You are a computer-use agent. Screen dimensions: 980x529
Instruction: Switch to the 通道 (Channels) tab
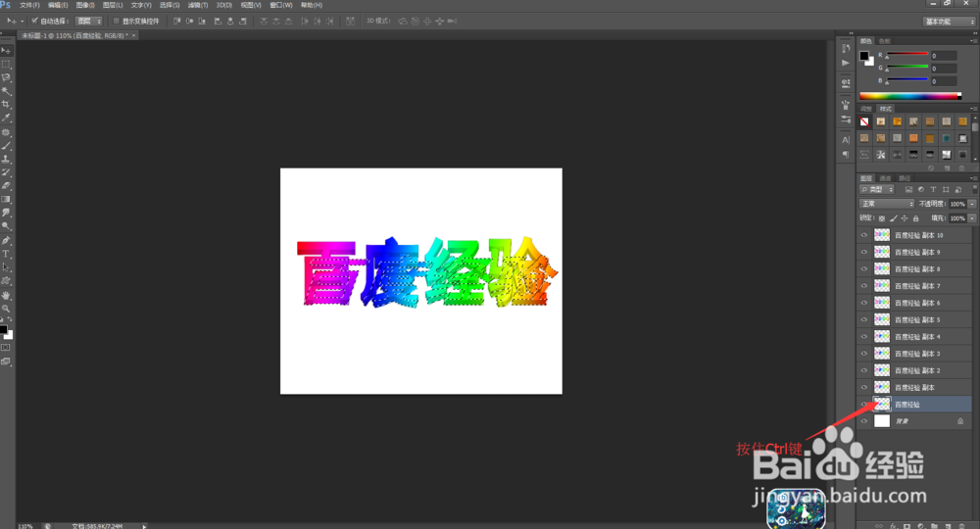(884, 178)
